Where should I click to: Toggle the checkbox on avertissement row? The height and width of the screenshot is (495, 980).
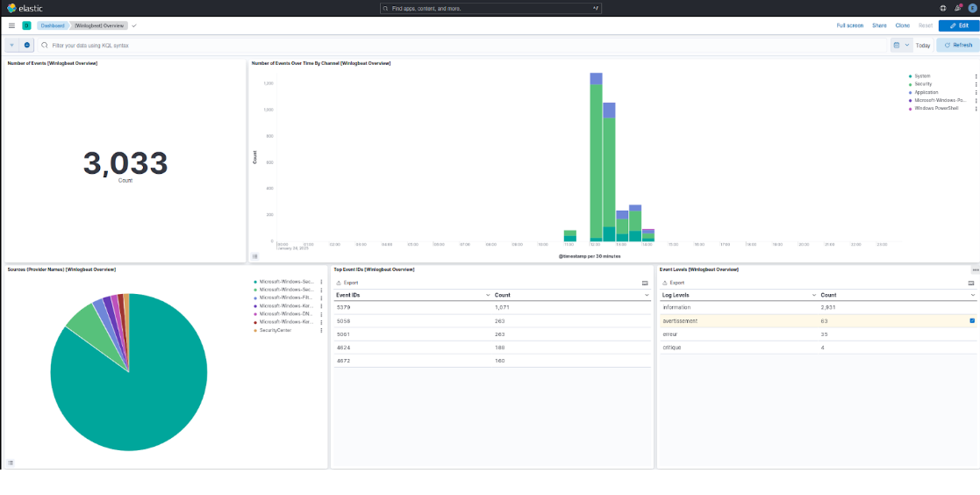(971, 321)
